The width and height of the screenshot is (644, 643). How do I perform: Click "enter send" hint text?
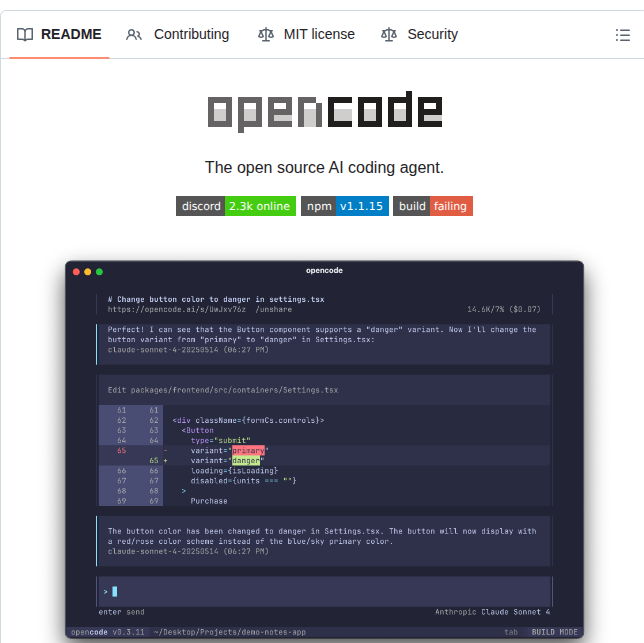[122, 612]
